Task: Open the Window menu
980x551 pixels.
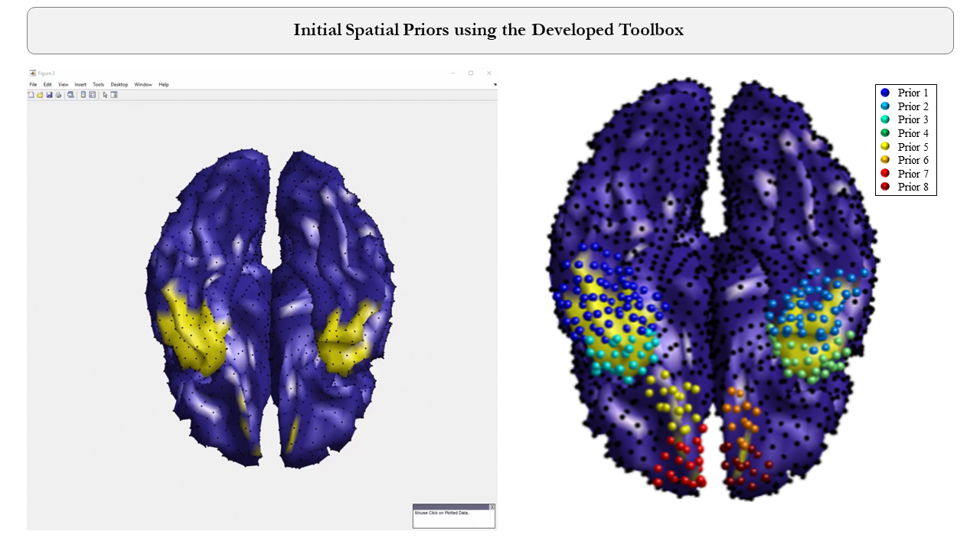Action: 143,84
